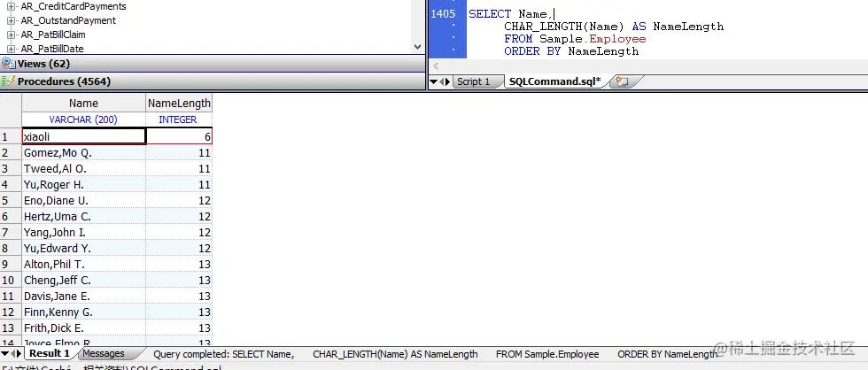The image size is (868, 370).
Task: Open the result tab list dropdown arrow
Action: click(4, 353)
